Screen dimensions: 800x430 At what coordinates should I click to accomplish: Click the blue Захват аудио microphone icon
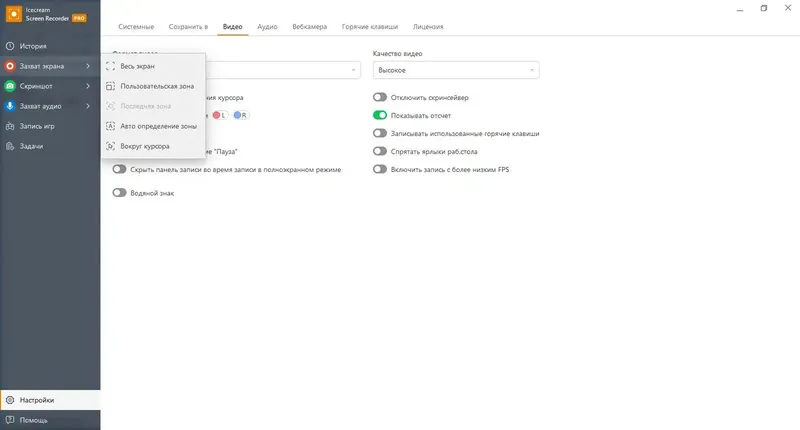10,106
